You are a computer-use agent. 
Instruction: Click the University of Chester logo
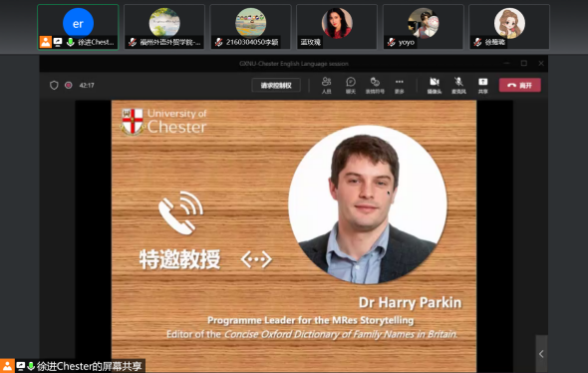(x=163, y=122)
